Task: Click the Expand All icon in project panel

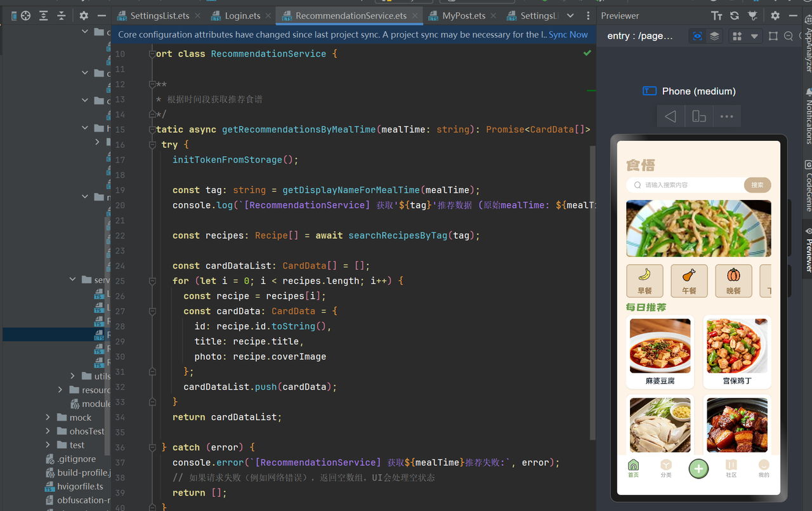Action: pos(43,16)
